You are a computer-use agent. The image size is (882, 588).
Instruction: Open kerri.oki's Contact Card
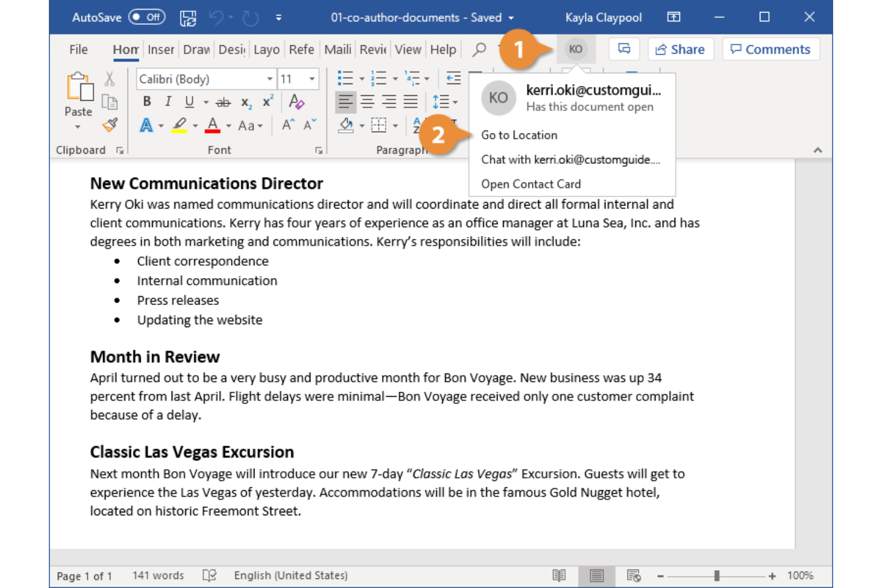[x=530, y=183]
